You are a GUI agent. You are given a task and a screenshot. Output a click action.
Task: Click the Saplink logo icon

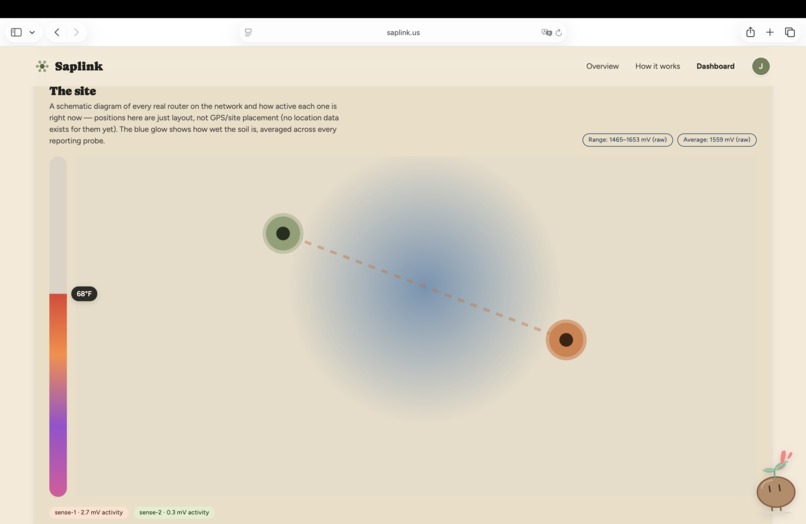coord(42,66)
